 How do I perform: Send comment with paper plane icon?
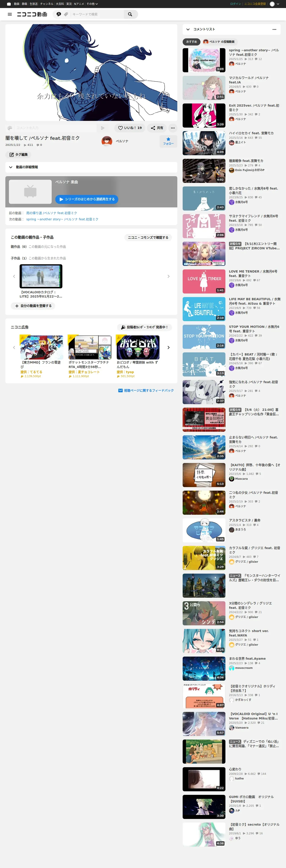(103, 128)
